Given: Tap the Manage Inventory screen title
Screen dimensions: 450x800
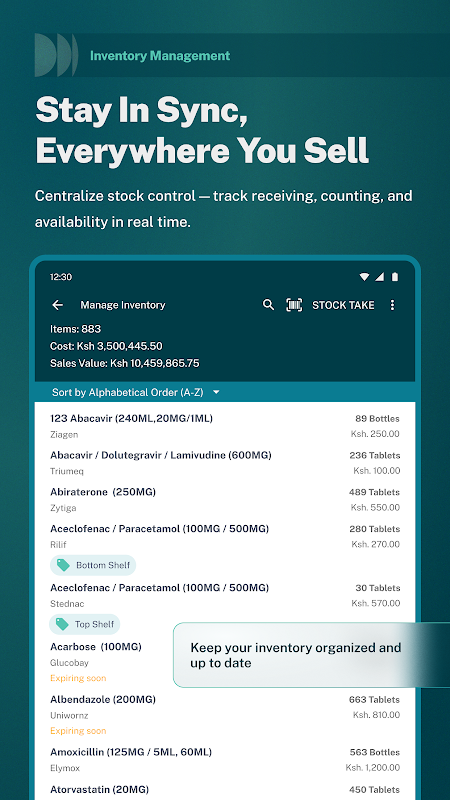Looking at the screenshot, I should (123, 305).
